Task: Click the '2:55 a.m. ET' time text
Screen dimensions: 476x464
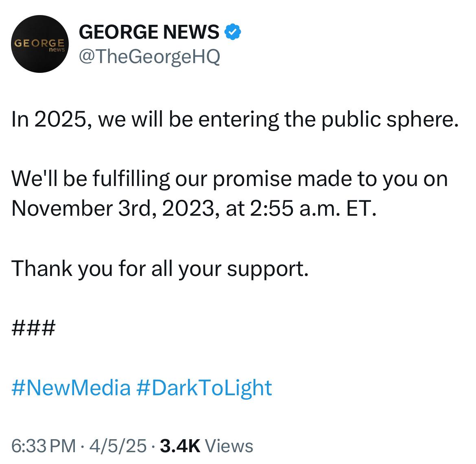Action: [313, 209]
